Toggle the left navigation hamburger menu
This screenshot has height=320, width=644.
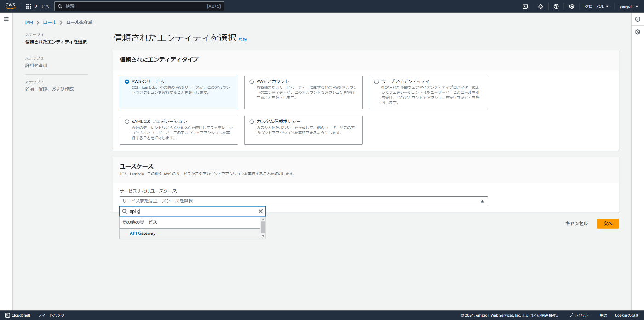(6, 19)
